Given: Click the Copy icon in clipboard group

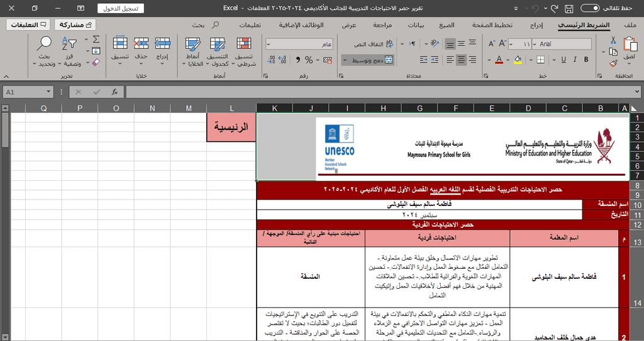Looking at the screenshot, I should tap(613, 51).
